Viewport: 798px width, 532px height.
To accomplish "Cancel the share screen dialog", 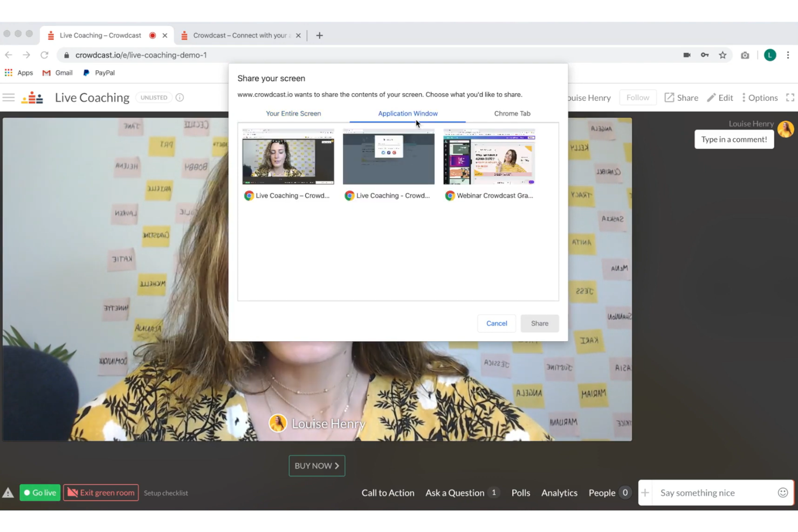I will pyautogui.click(x=497, y=323).
